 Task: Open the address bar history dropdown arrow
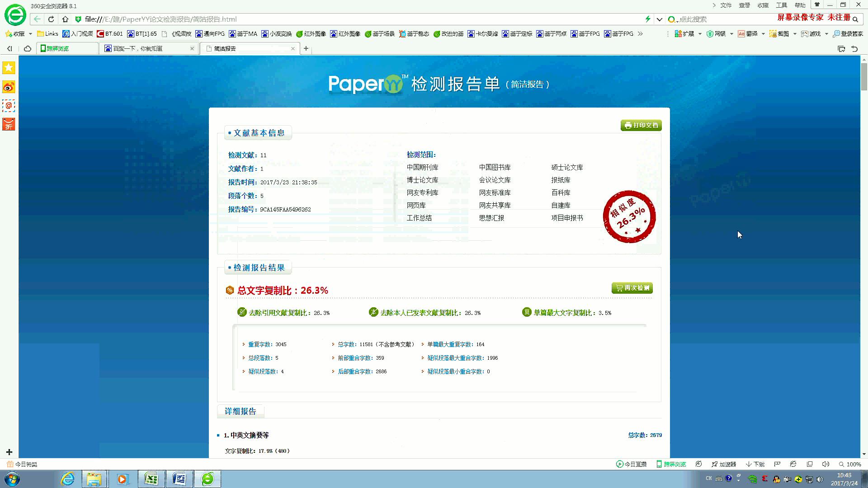[660, 19]
